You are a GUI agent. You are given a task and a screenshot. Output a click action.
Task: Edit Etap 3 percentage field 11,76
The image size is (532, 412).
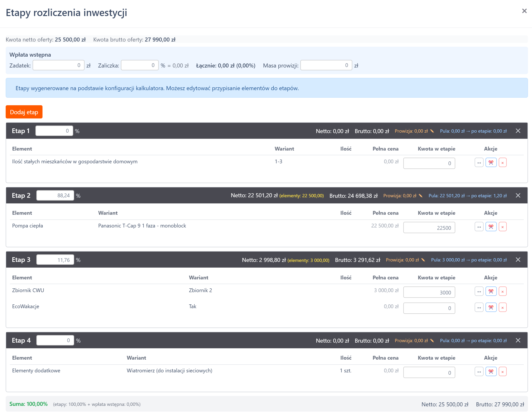click(55, 260)
